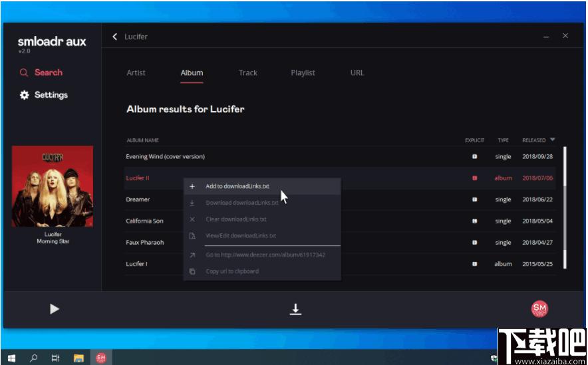Click the download arrow in the bottom bar
Image resolution: width=588 pixels, height=365 pixels.
coord(295,309)
